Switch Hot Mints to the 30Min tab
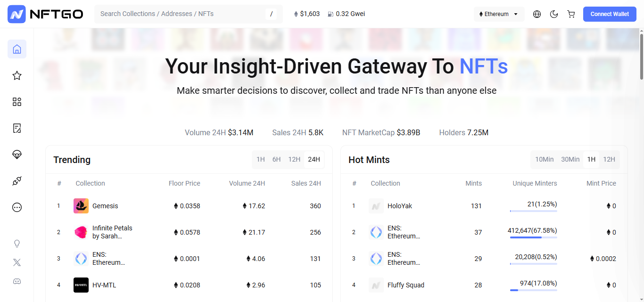The width and height of the screenshot is (644, 302). (x=570, y=160)
